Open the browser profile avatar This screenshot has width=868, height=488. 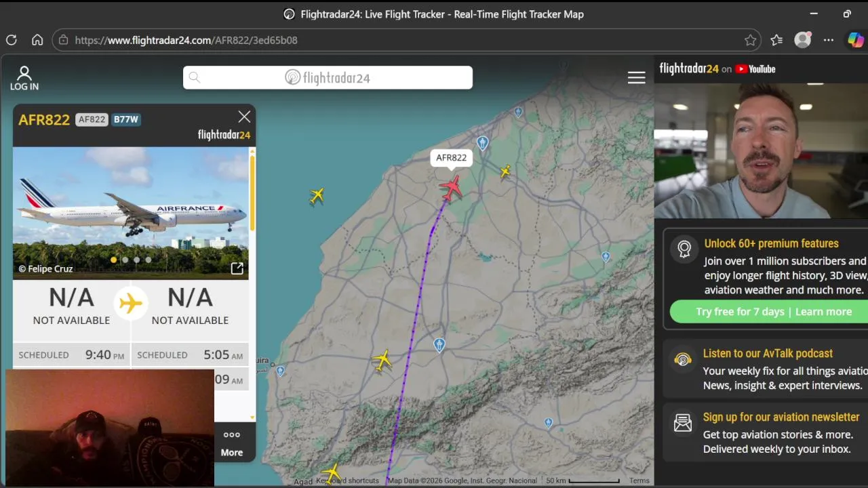[803, 40]
